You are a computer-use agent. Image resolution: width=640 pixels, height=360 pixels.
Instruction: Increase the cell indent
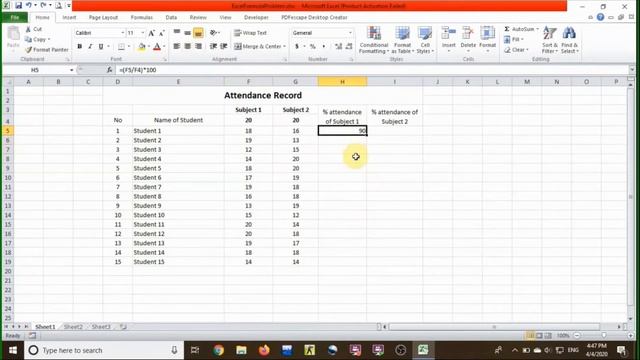224,47
